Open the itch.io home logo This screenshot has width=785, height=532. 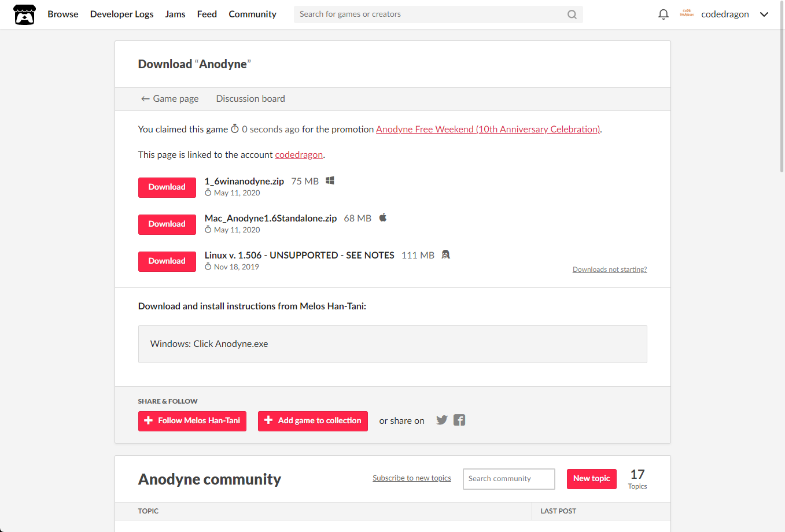(24, 14)
